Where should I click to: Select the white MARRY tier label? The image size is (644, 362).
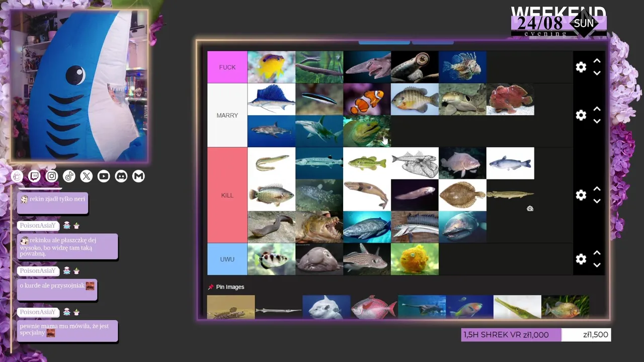(227, 115)
